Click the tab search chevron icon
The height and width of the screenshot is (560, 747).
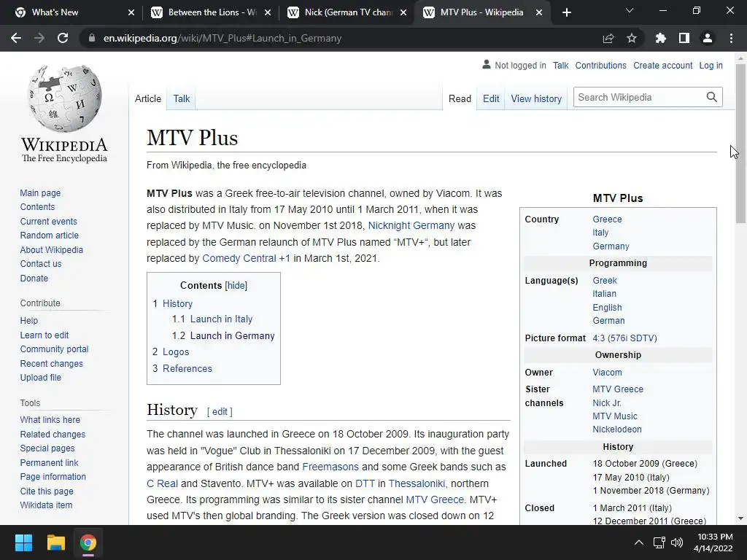click(630, 10)
